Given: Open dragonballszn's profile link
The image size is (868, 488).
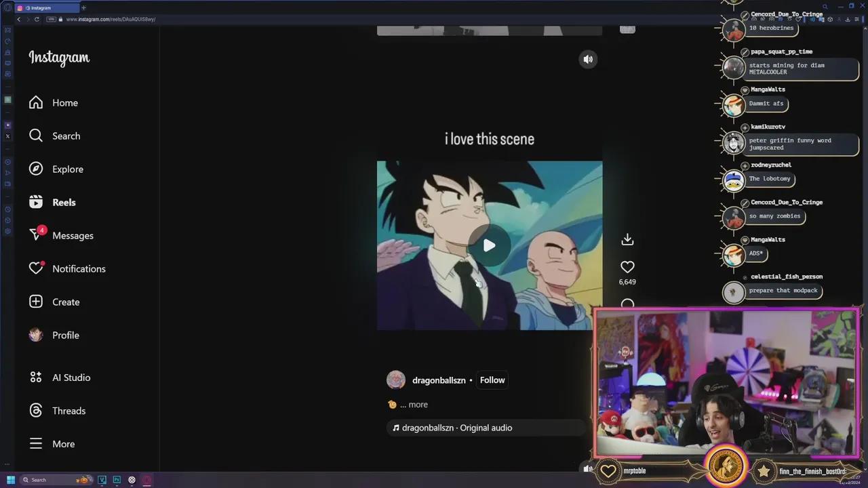Looking at the screenshot, I should [x=439, y=380].
